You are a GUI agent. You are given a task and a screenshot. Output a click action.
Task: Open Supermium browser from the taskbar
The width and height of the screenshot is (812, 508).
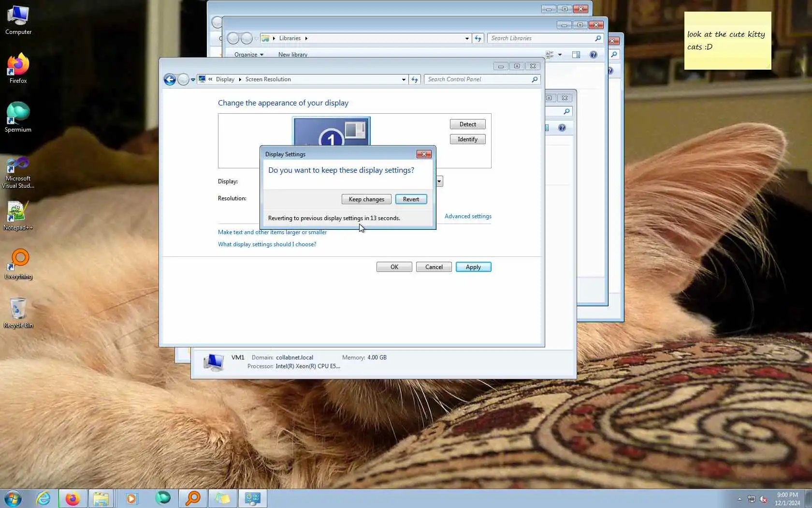click(x=163, y=498)
